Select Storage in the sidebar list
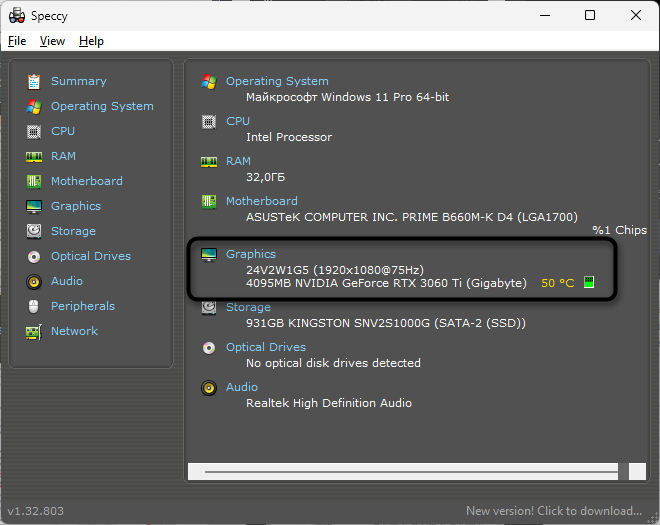Image resolution: width=660 pixels, height=525 pixels. pyautogui.click(x=73, y=231)
